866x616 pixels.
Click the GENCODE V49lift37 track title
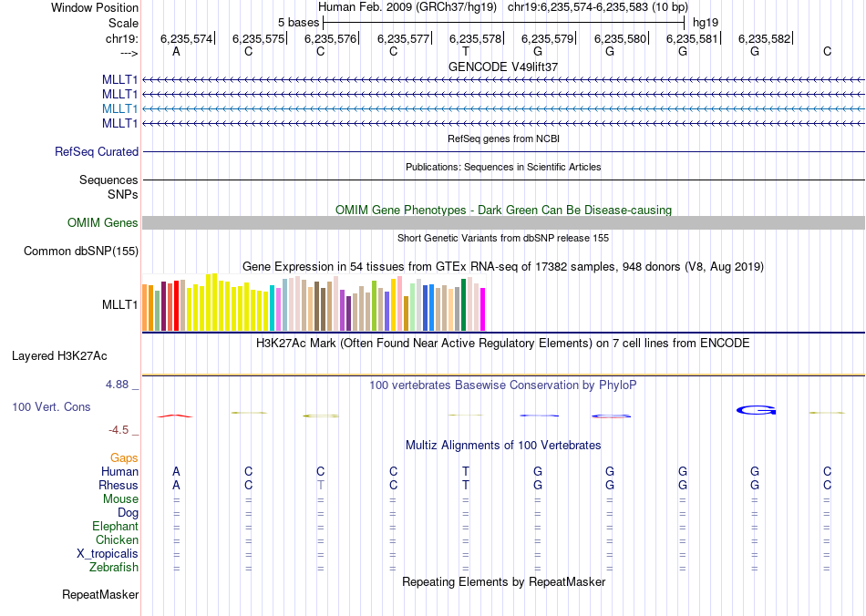tap(503, 67)
